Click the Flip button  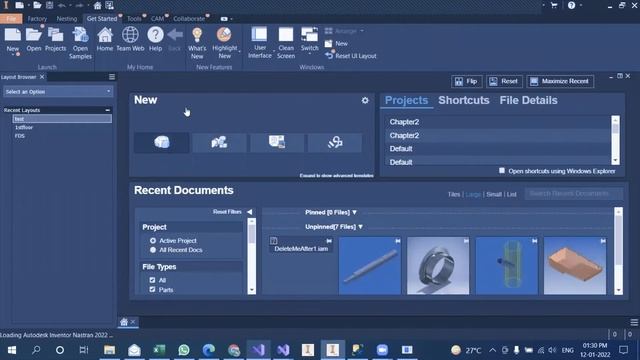[x=467, y=82]
